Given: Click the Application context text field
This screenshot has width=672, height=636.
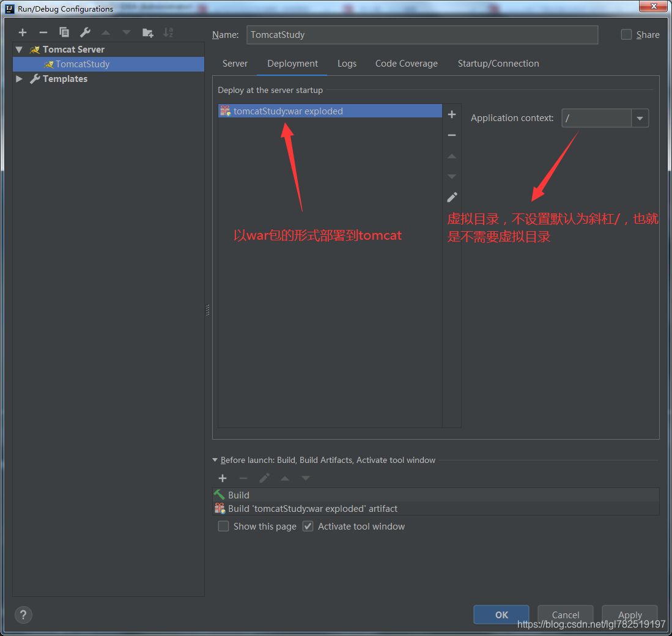Looking at the screenshot, I should pos(596,118).
